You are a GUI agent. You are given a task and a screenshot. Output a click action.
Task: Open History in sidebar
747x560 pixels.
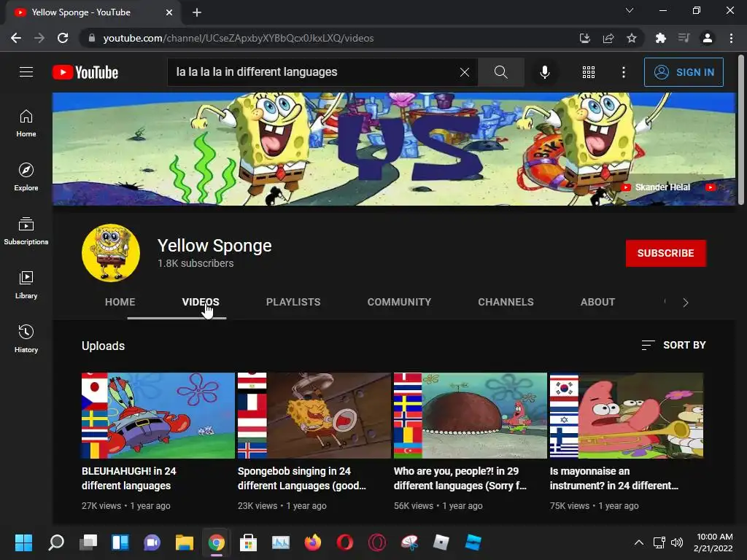click(x=26, y=338)
